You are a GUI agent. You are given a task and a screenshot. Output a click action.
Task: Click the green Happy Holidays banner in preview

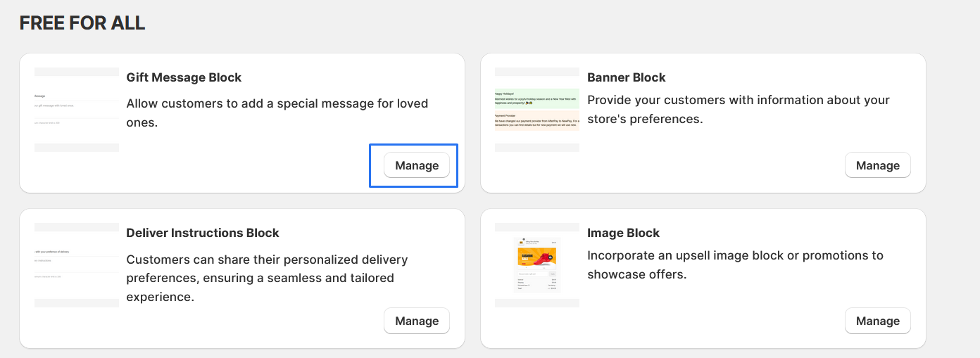coord(537,98)
